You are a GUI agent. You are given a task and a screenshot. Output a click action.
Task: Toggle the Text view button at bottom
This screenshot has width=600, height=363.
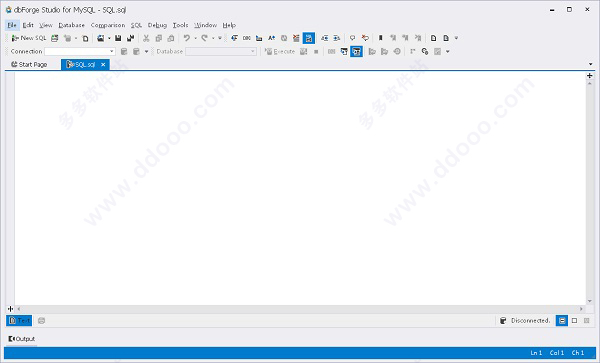(x=19, y=321)
